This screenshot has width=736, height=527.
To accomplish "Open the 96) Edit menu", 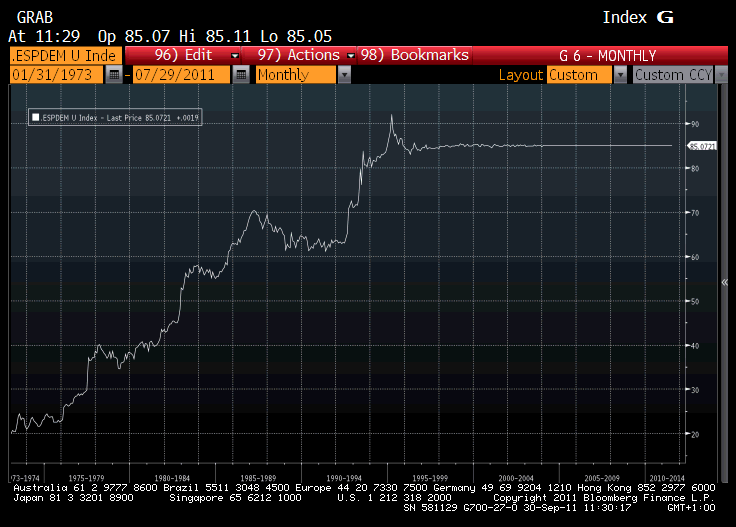I will click(183, 55).
